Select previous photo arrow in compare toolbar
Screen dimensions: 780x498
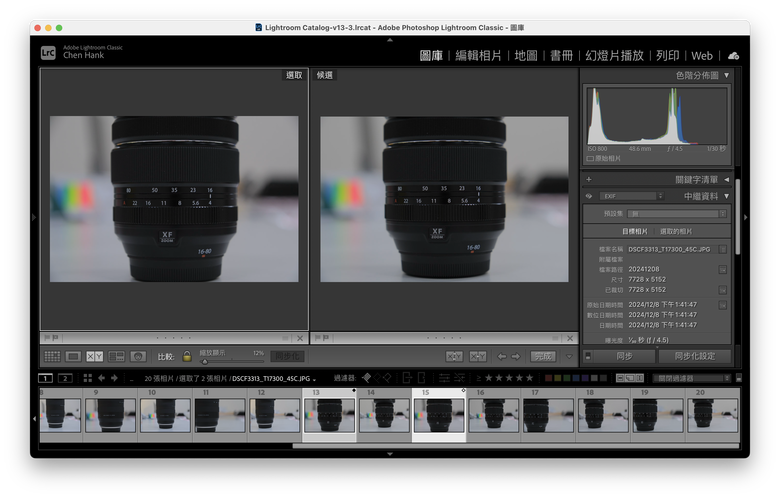502,356
